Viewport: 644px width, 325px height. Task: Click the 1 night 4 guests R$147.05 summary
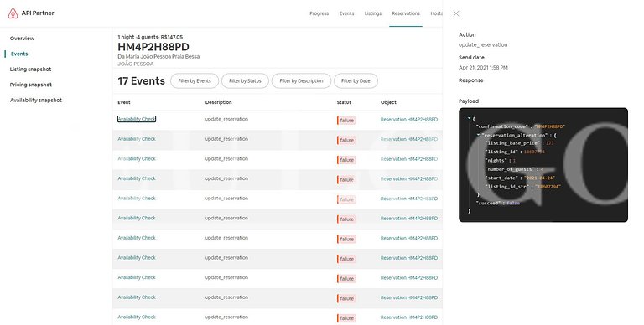tap(150, 37)
